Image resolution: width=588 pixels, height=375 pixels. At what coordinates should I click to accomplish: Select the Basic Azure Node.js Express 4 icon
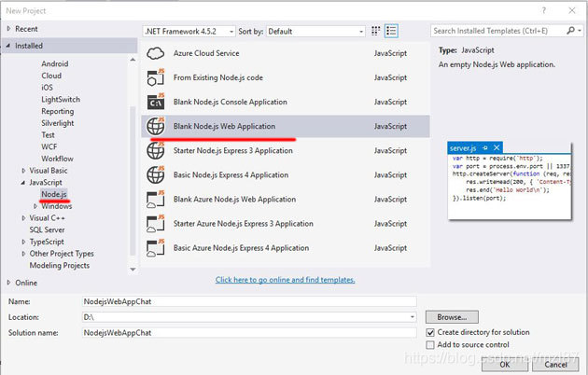point(155,248)
